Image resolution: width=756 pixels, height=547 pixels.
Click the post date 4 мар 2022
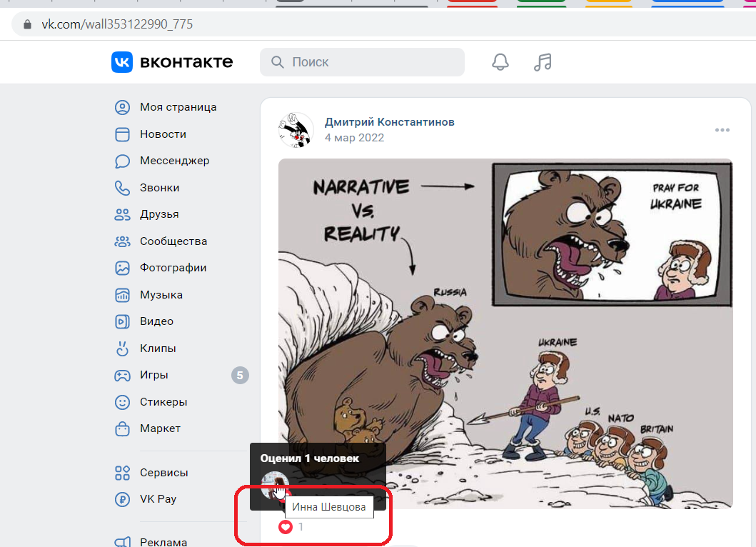tap(354, 138)
